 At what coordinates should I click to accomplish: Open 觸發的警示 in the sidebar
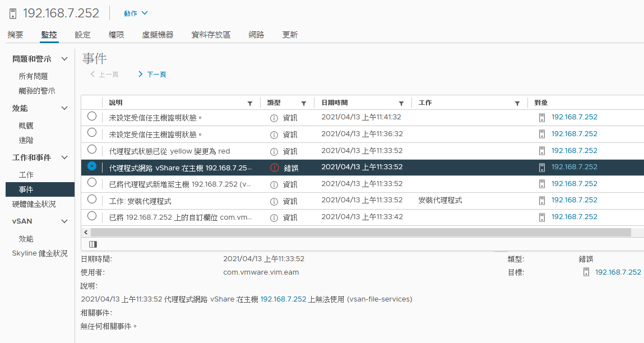[37, 91]
